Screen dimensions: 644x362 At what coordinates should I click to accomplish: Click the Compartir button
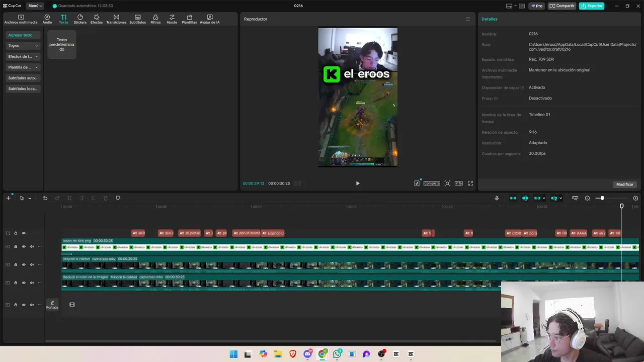(562, 6)
